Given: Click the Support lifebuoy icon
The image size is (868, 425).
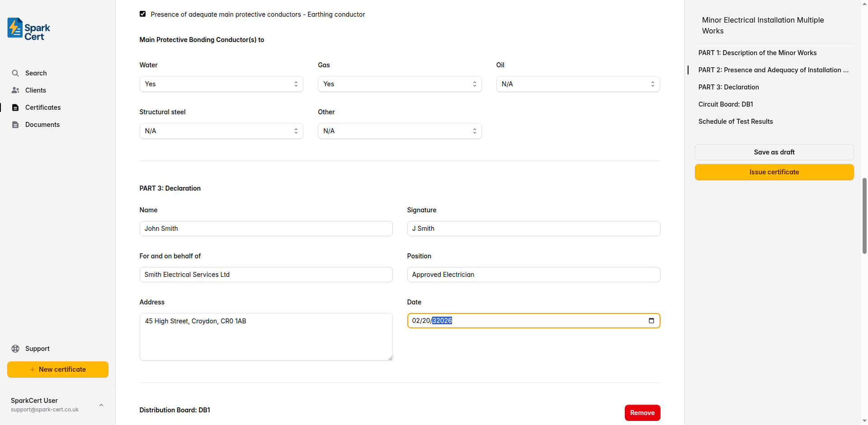Looking at the screenshot, I should (x=15, y=349).
